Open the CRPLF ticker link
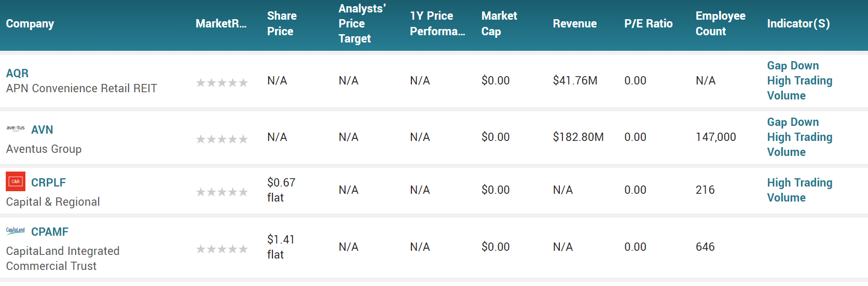 pos(48,182)
